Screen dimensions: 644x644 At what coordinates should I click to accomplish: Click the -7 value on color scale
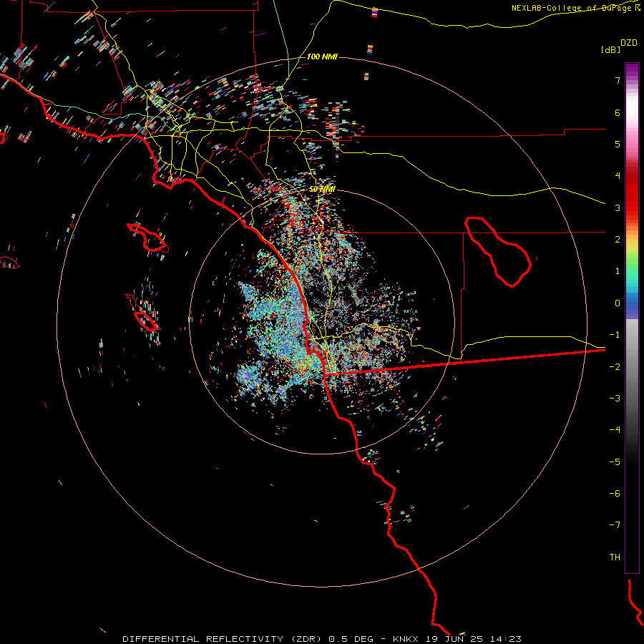[615, 525]
